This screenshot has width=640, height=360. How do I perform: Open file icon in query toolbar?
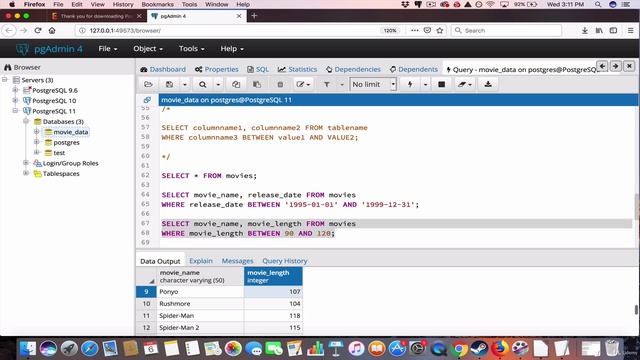(148, 84)
